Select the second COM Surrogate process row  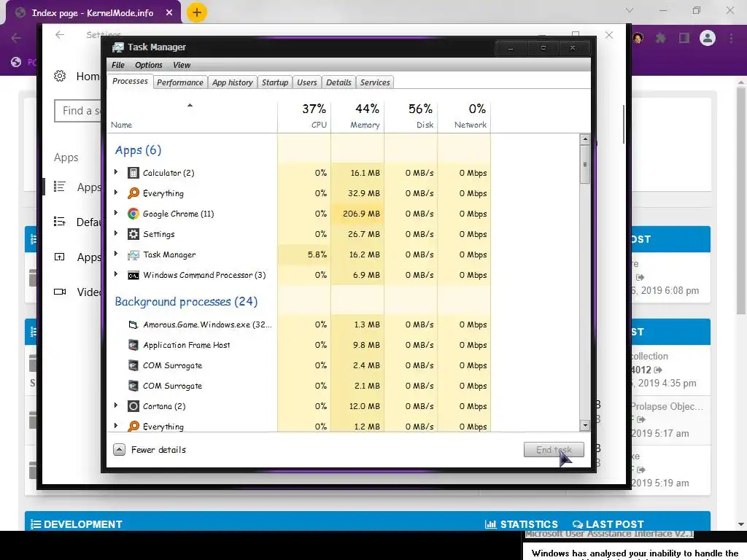coord(298,386)
